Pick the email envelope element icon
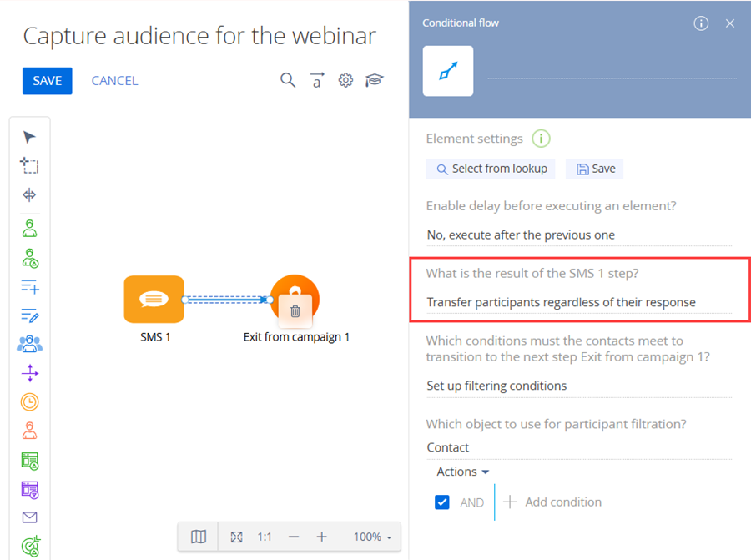Viewport: 751px width, 560px height. tap(29, 517)
